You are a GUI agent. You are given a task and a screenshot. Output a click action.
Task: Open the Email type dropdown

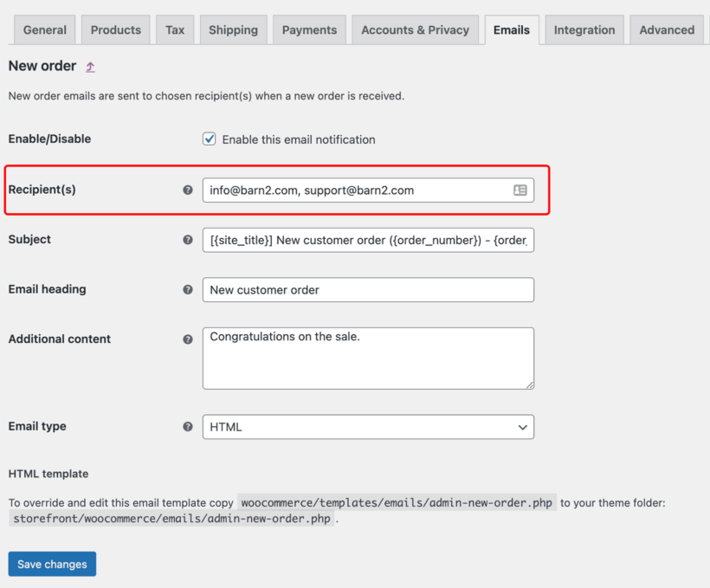pos(368,427)
